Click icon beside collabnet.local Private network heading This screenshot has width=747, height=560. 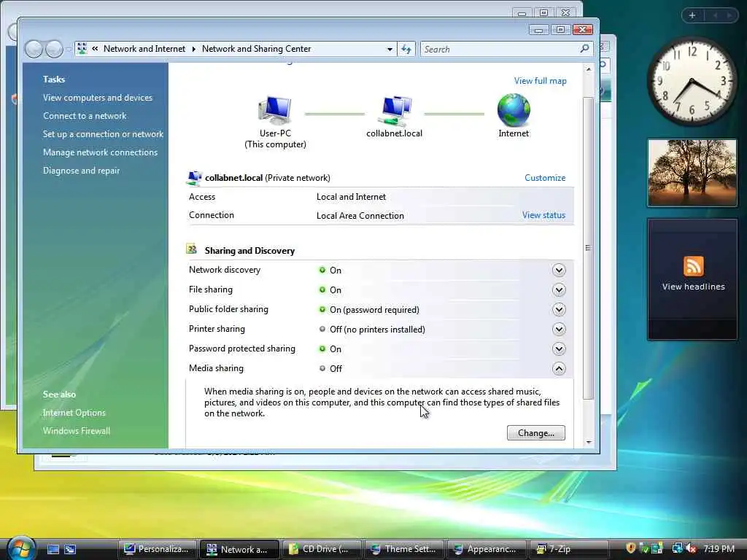point(194,178)
